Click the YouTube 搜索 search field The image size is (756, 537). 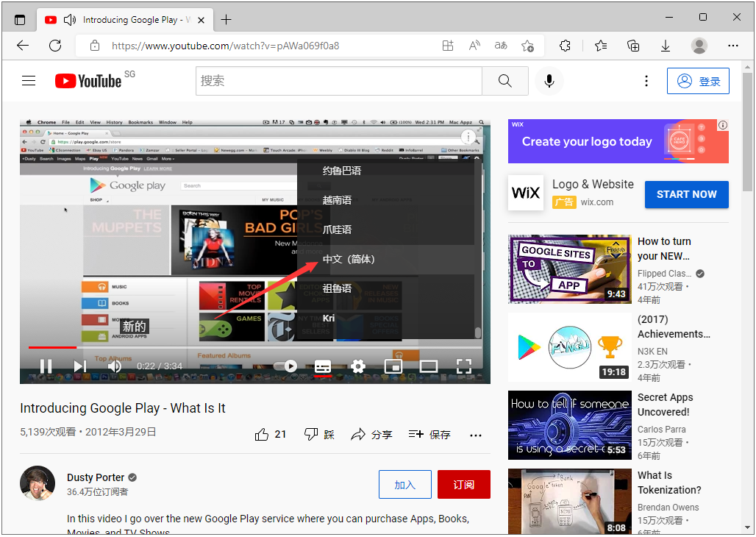338,81
